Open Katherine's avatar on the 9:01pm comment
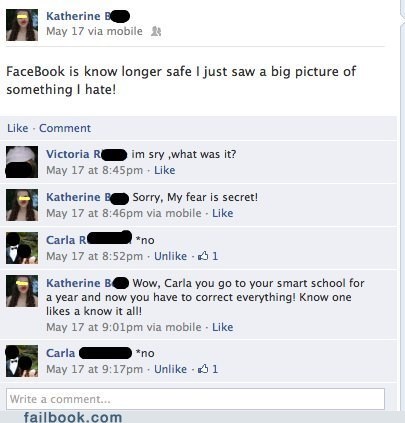 [22, 291]
